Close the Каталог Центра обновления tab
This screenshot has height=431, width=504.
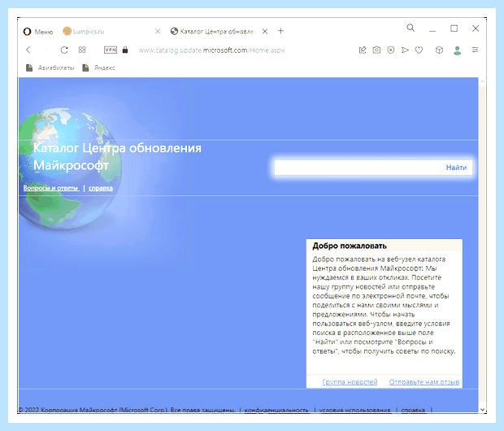click(x=265, y=31)
